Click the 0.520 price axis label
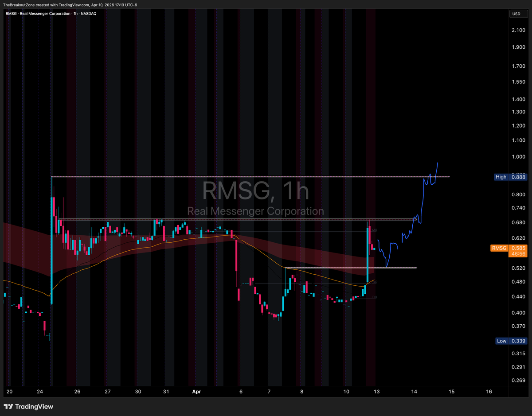The height and width of the screenshot is (416, 532). (x=518, y=268)
